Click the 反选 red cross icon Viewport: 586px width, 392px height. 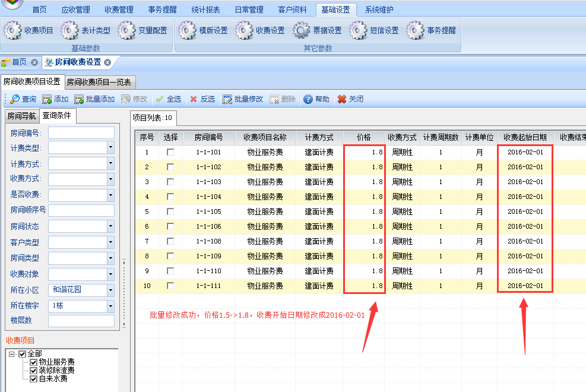click(x=193, y=99)
